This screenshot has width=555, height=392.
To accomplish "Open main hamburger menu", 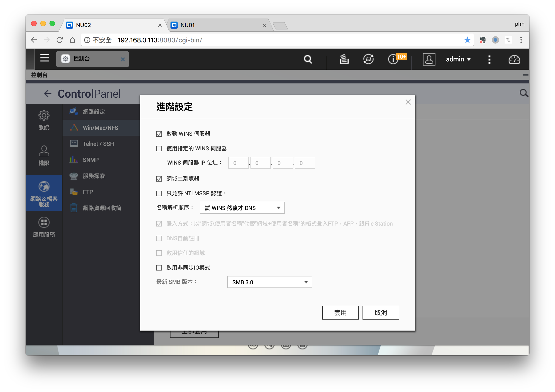I will 44,58.
